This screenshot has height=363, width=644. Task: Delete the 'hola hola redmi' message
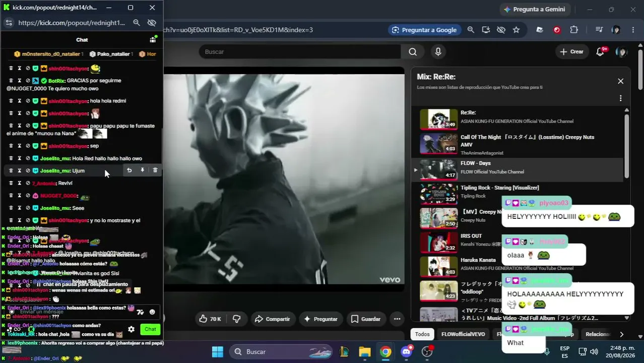11,101
